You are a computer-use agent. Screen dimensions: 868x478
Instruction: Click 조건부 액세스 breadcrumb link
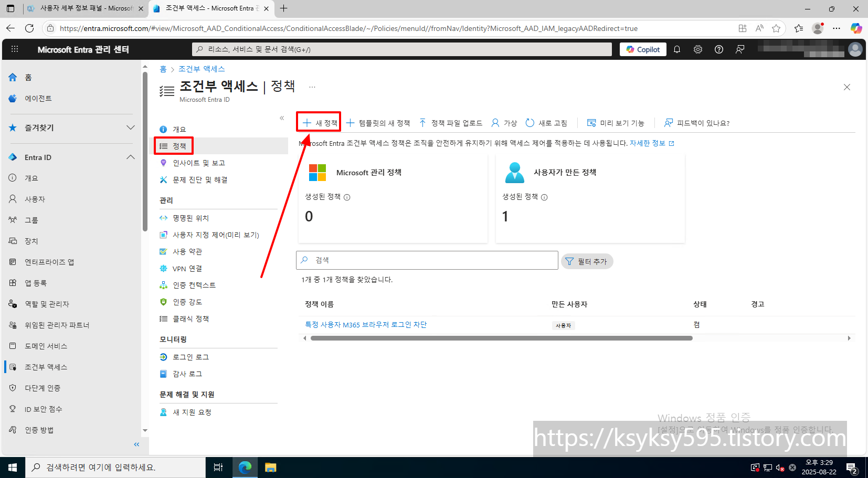coord(202,69)
